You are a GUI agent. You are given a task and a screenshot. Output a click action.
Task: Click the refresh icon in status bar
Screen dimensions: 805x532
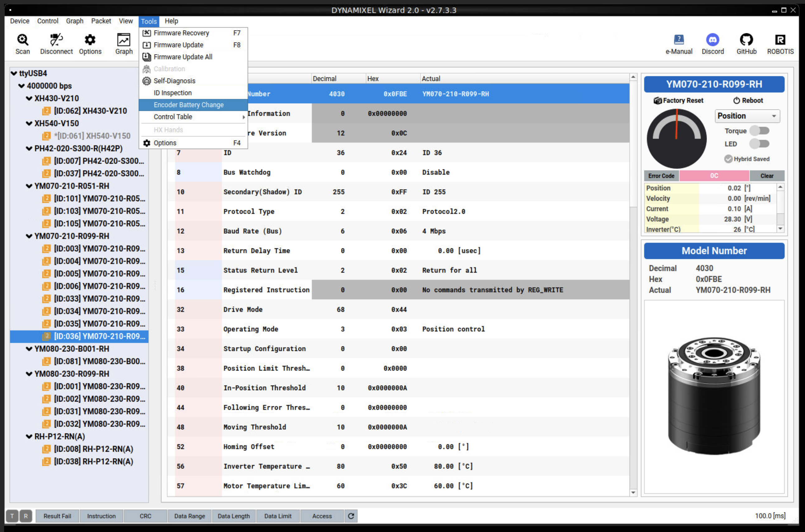[x=351, y=516]
